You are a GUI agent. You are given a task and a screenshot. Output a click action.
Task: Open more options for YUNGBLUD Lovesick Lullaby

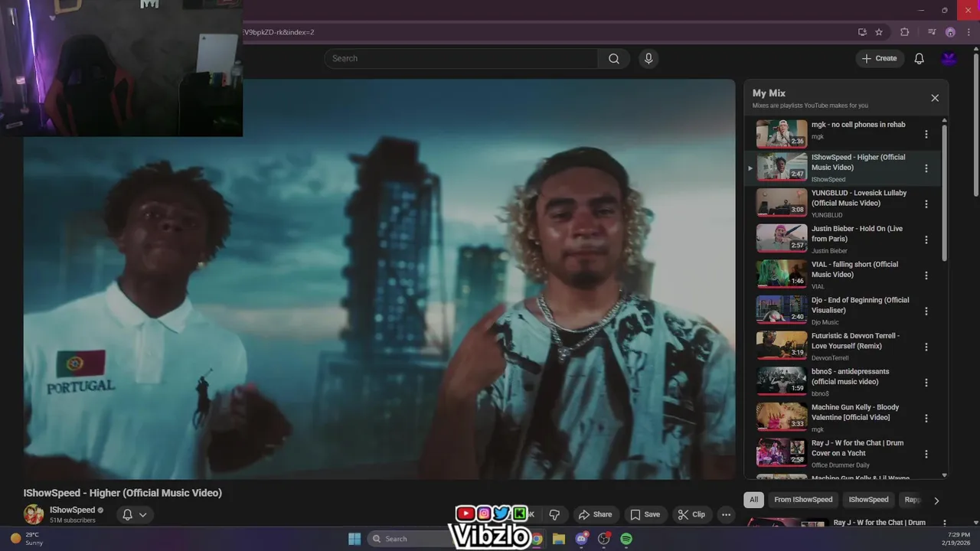(x=926, y=204)
